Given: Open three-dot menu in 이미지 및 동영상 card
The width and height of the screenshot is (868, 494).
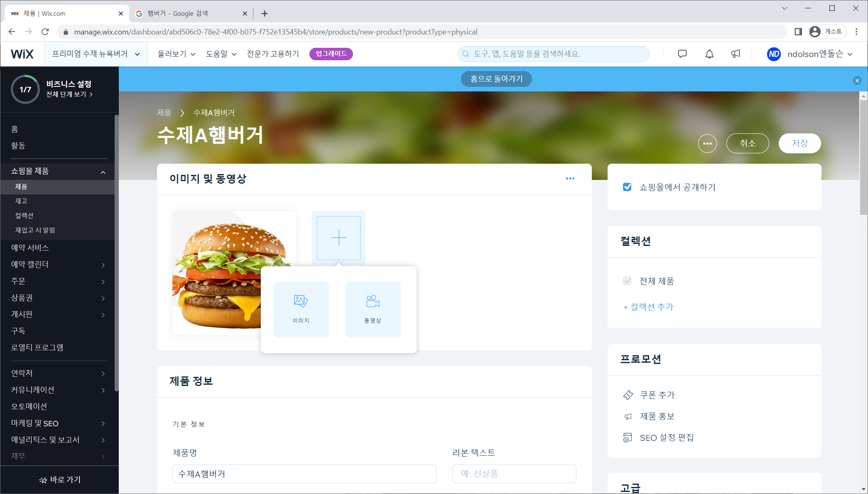Looking at the screenshot, I should tap(570, 179).
